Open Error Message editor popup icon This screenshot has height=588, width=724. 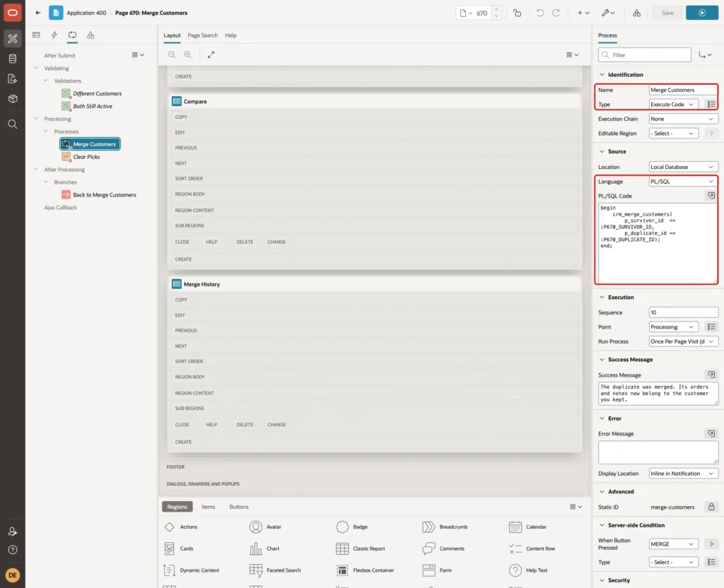pos(711,433)
